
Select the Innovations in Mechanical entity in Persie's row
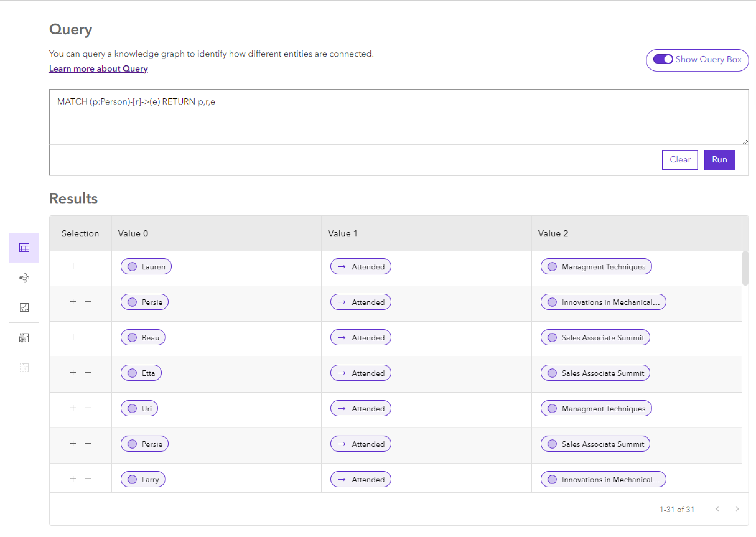pyautogui.click(x=603, y=302)
